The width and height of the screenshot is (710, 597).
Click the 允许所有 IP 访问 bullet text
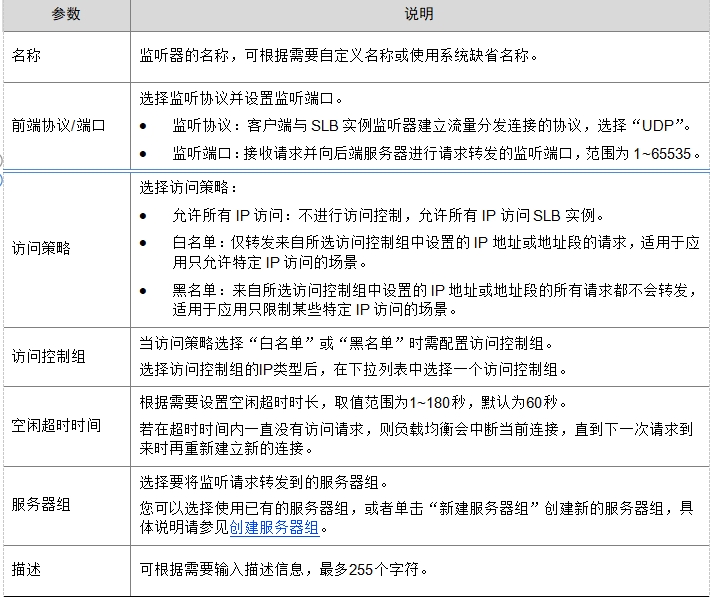coord(388,215)
